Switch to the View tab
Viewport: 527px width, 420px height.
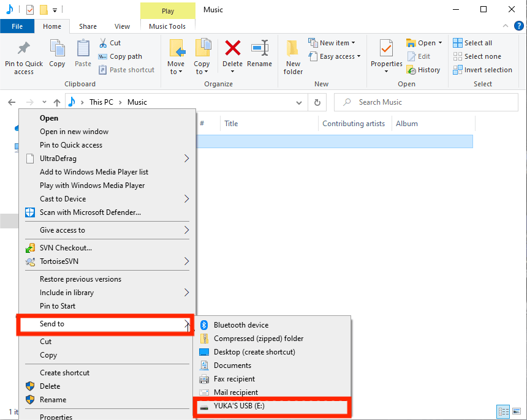pyautogui.click(x=122, y=26)
